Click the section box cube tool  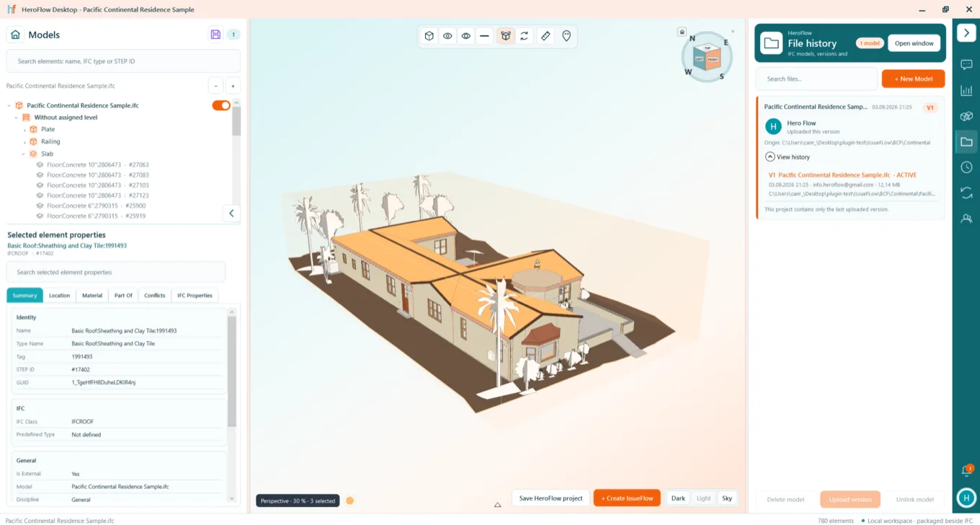click(506, 36)
